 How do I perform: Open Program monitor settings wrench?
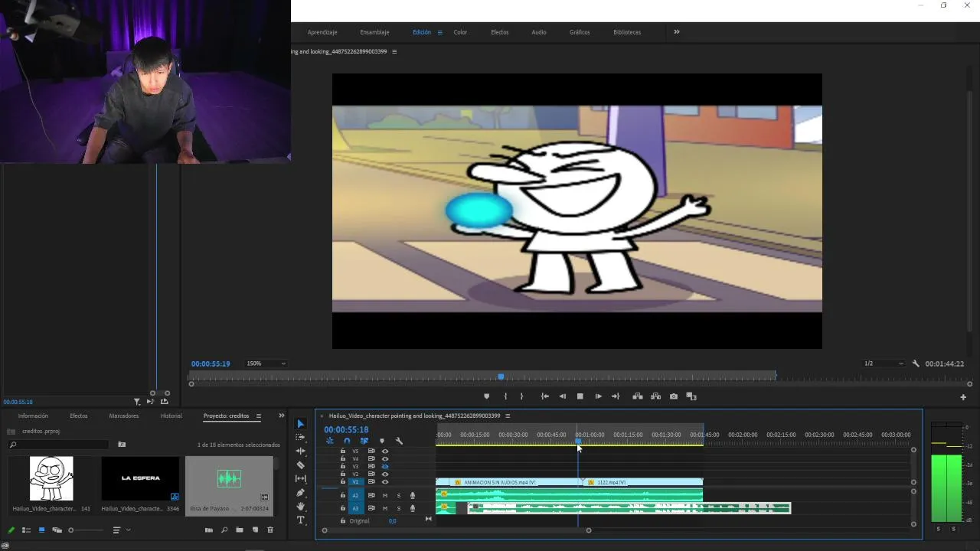pos(916,364)
